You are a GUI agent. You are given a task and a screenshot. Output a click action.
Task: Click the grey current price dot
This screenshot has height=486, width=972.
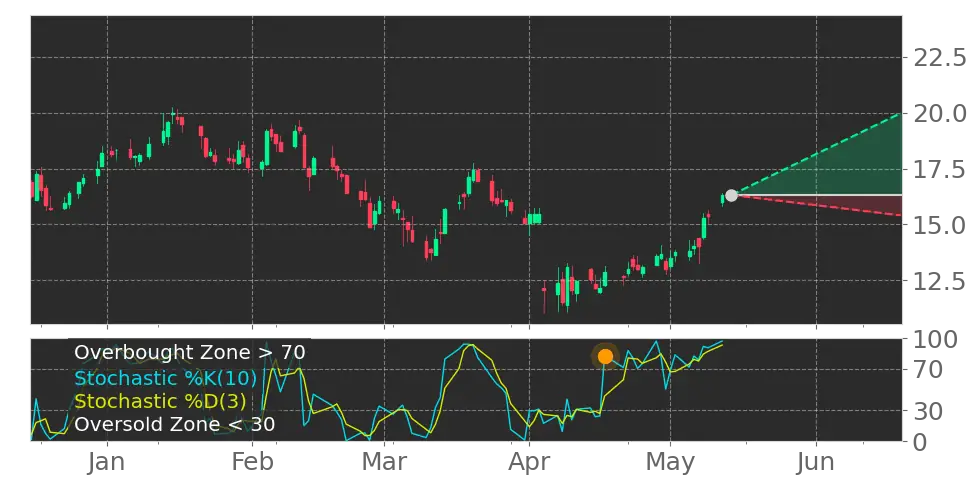pos(731,195)
